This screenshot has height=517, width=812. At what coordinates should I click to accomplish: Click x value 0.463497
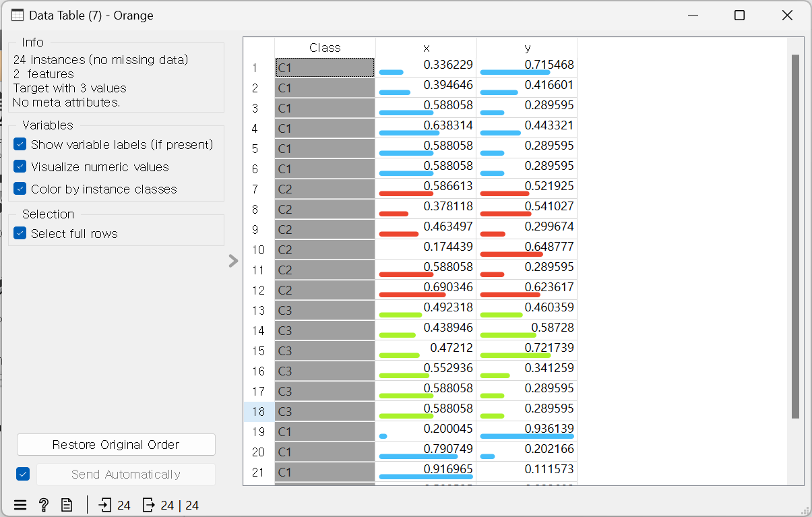(x=448, y=226)
